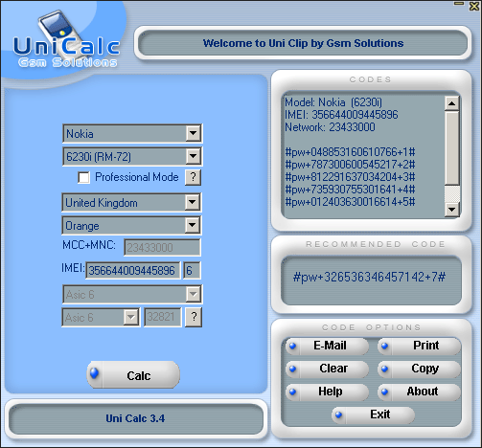Click the blue orb on the Calc button
The width and height of the screenshot is (482, 448).
point(94,373)
